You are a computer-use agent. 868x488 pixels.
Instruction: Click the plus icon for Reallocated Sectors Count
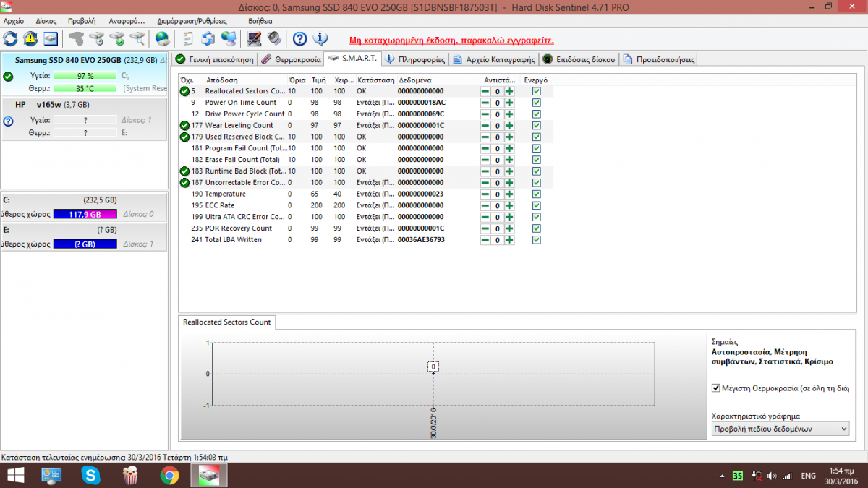point(509,91)
